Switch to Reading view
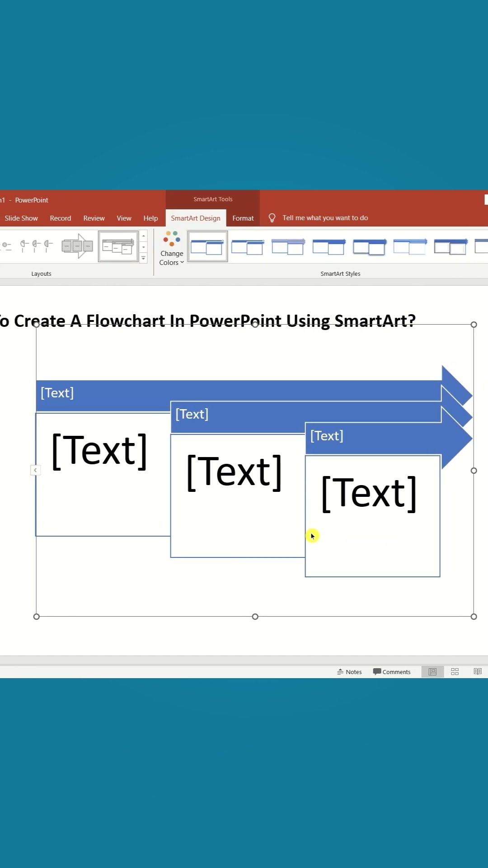This screenshot has height=868, width=488. pyautogui.click(x=478, y=672)
